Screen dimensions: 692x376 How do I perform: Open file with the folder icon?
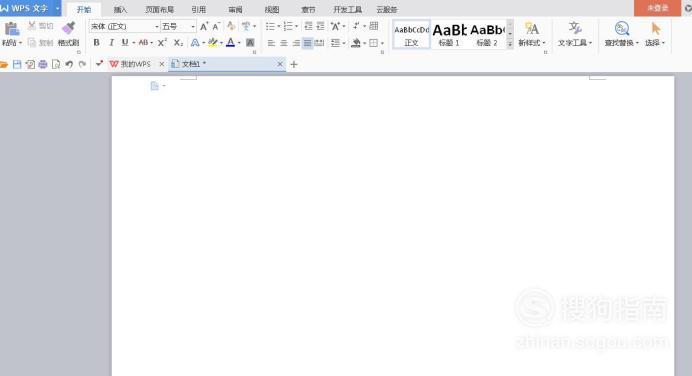pyautogui.click(x=4, y=64)
